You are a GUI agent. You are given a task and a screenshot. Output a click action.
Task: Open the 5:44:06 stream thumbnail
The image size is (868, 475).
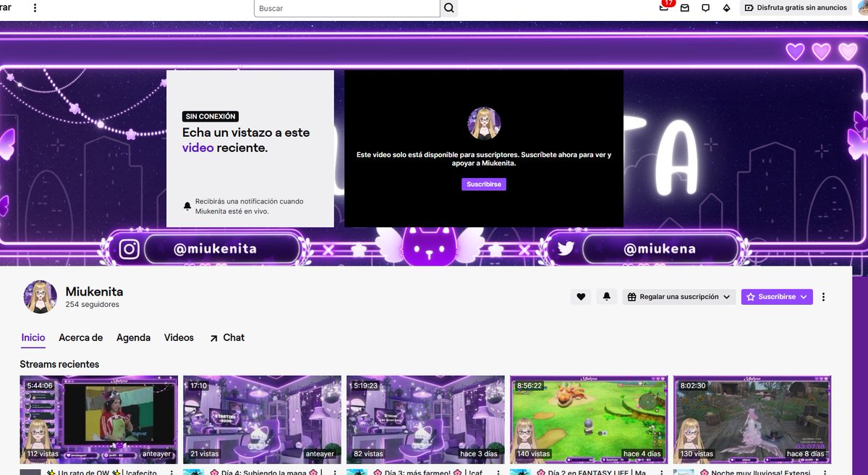coord(99,420)
